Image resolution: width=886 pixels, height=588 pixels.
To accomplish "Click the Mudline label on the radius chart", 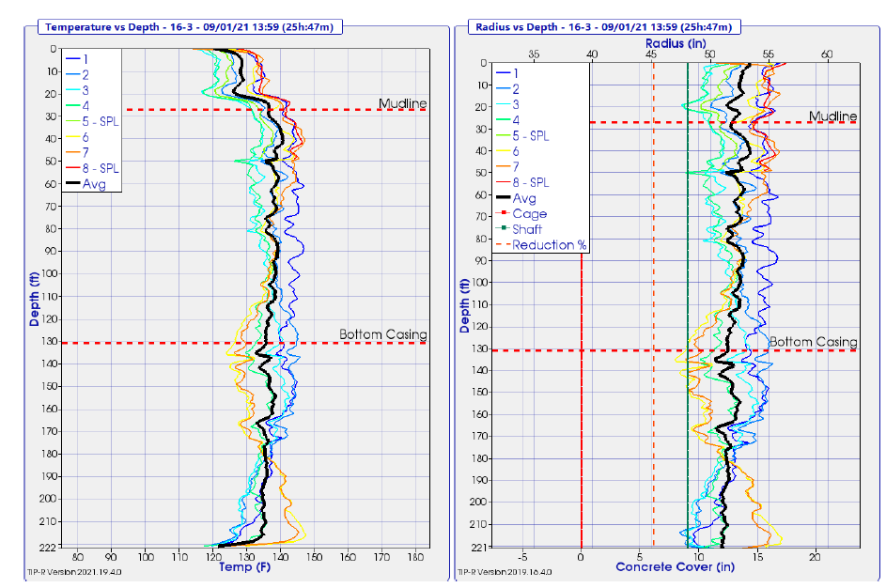I will pos(833,116).
